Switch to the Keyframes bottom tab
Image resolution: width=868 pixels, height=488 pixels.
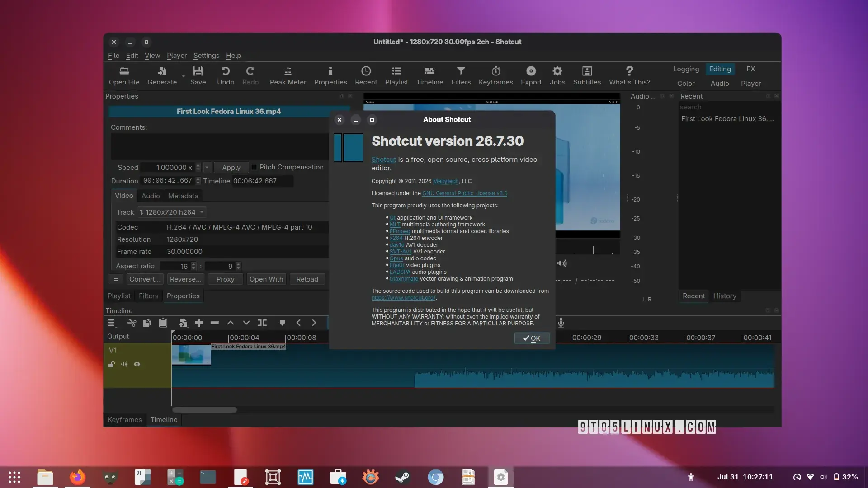[125, 420]
